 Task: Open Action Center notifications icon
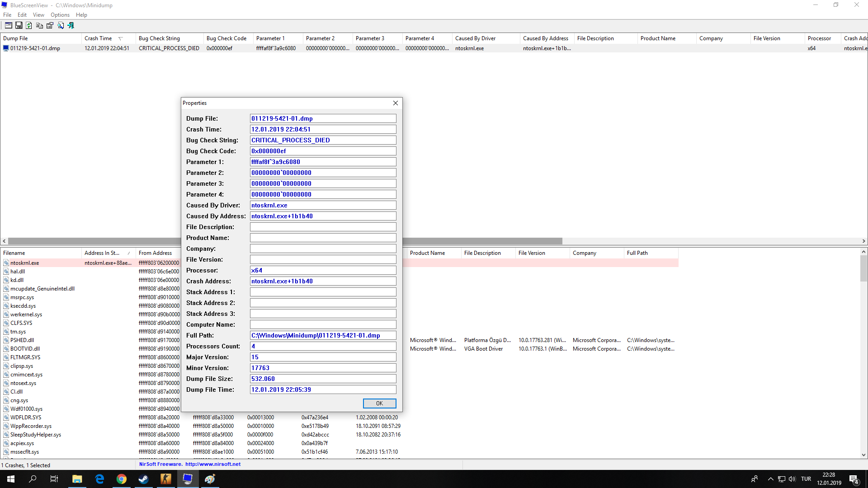tap(854, 479)
